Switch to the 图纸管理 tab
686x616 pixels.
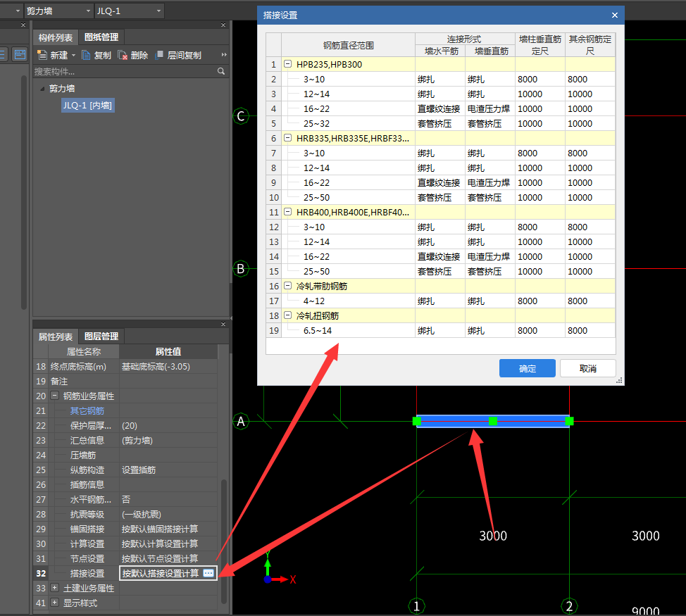click(101, 37)
